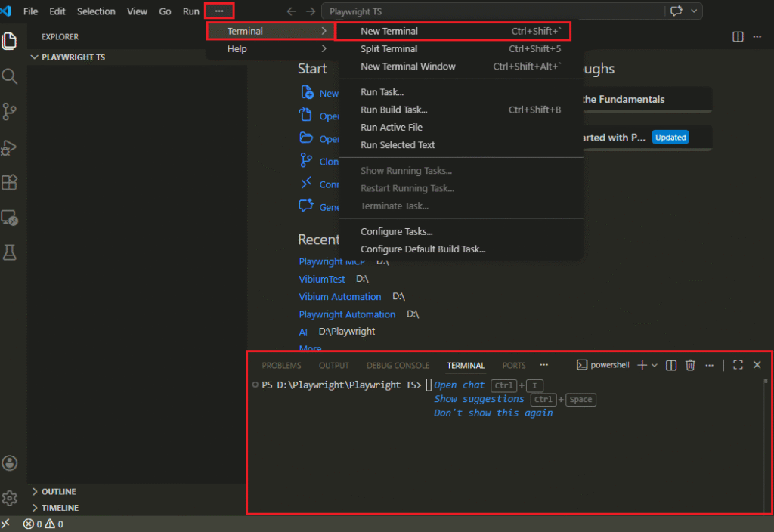Viewport: 774px width, 532px height.
Task: Open the Extensions view icon
Action: pos(9,182)
